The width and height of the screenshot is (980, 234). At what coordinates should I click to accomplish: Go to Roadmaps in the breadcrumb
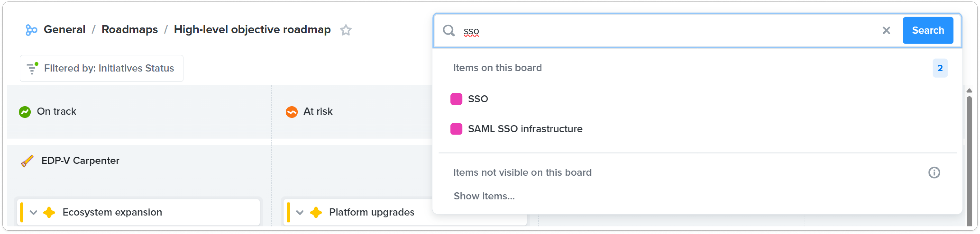coord(130,30)
